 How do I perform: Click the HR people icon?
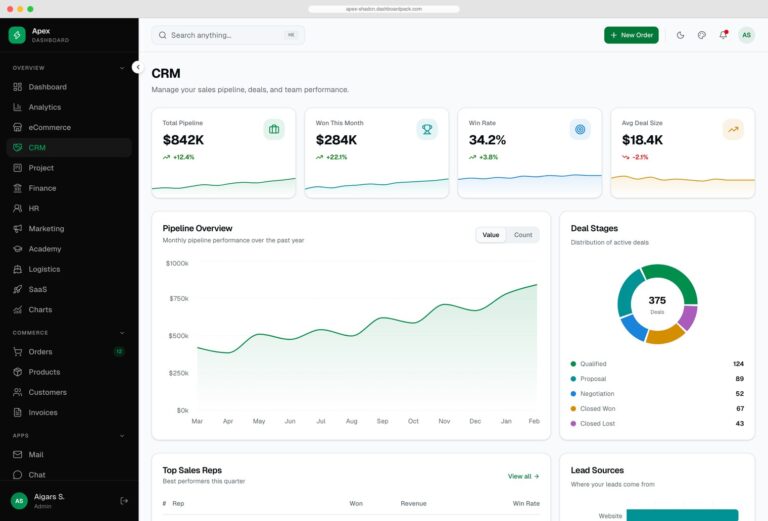click(18, 208)
